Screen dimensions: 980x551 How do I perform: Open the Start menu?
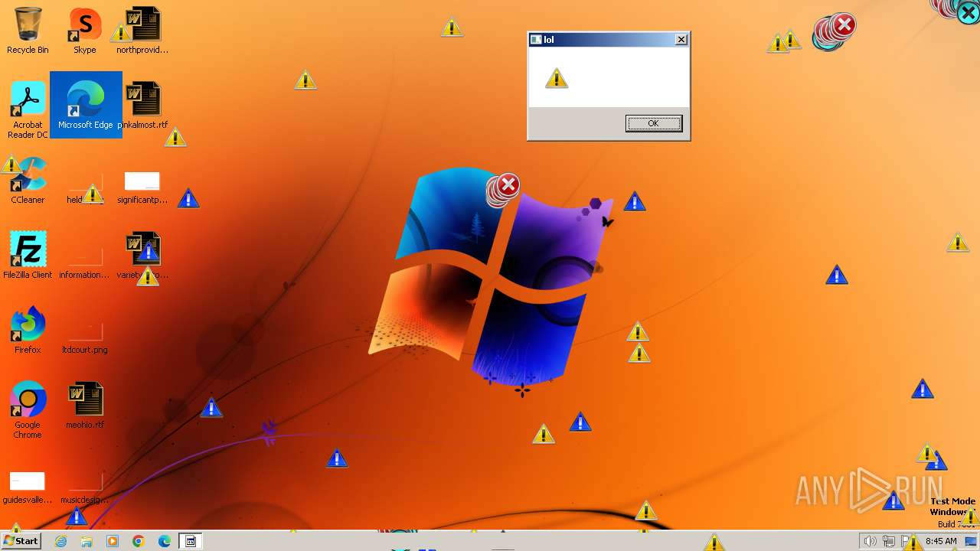21,540
